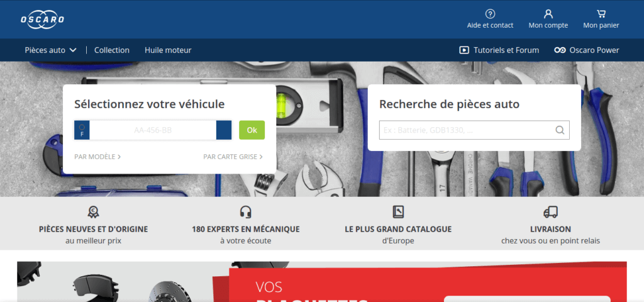Open Aide et contact help icon
The width and height of the screenshot is (644, 302).
coord(490,14)
